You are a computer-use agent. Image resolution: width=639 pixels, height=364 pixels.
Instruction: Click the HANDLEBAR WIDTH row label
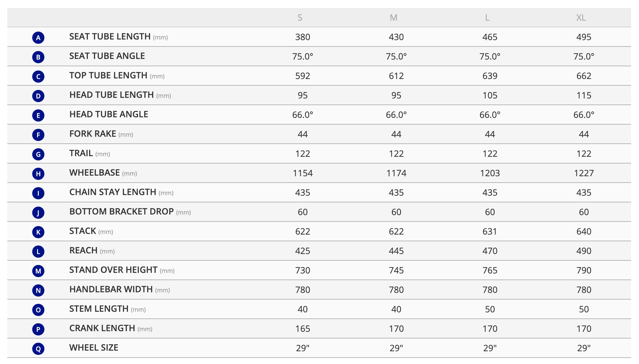[111, 290]
